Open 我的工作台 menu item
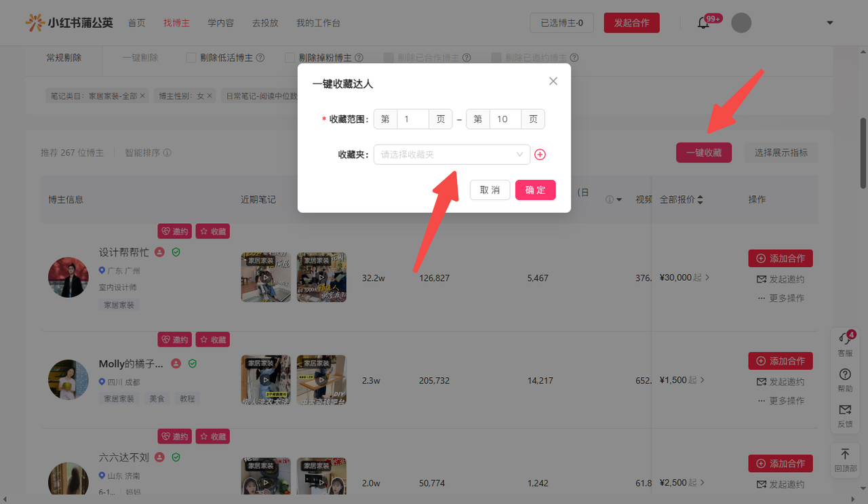868x504 pixels. (318, 23)
